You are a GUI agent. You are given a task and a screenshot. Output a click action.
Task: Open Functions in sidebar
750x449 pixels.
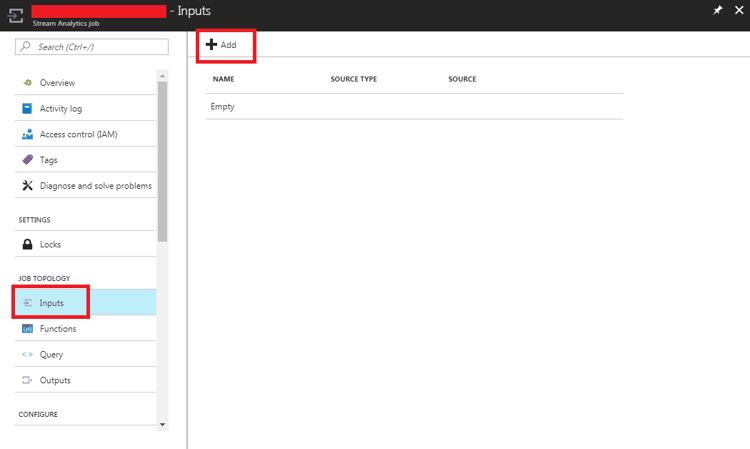point(86,329)
